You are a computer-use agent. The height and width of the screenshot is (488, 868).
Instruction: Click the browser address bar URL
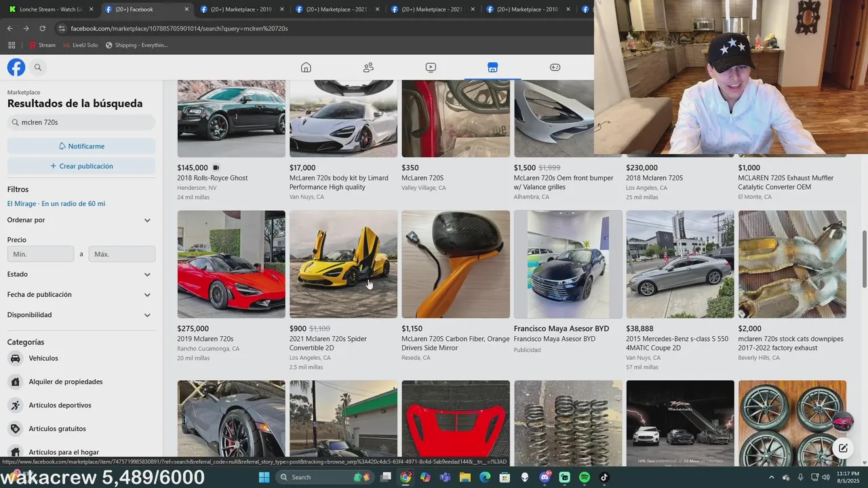click(180, 28)
